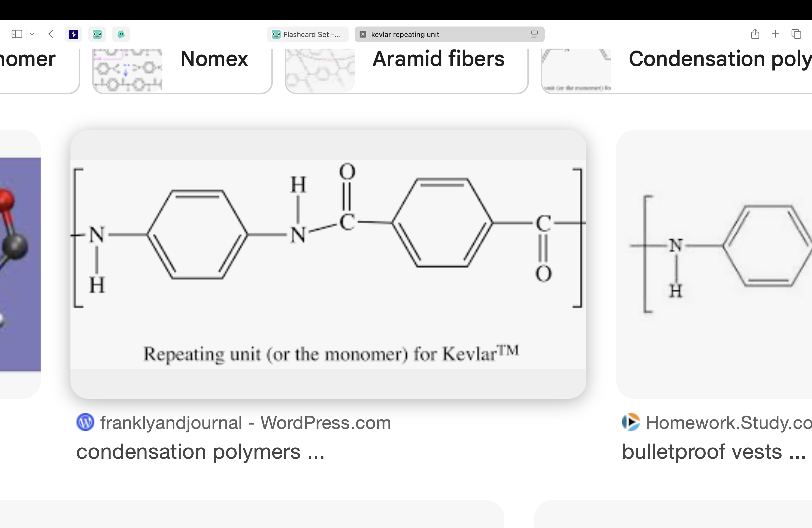Open a new tab with plus icon
This screenshot has width=812, height=528.
[x=776, y=34]
